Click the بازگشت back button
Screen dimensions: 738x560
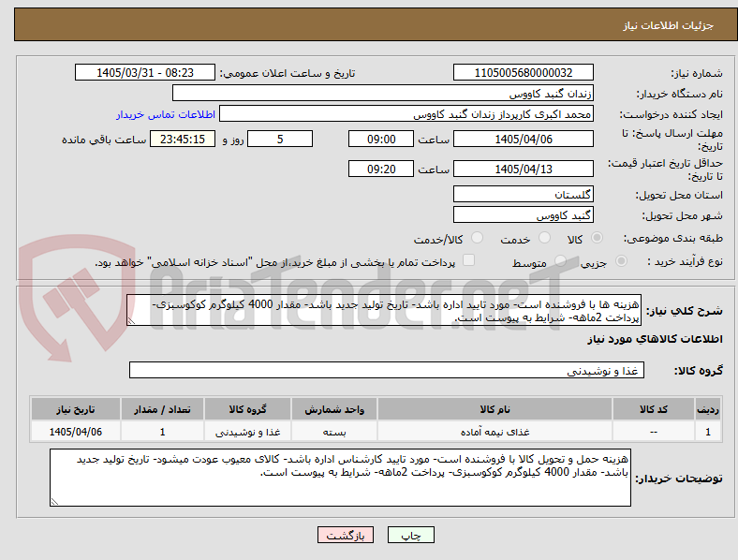point(346,535)
